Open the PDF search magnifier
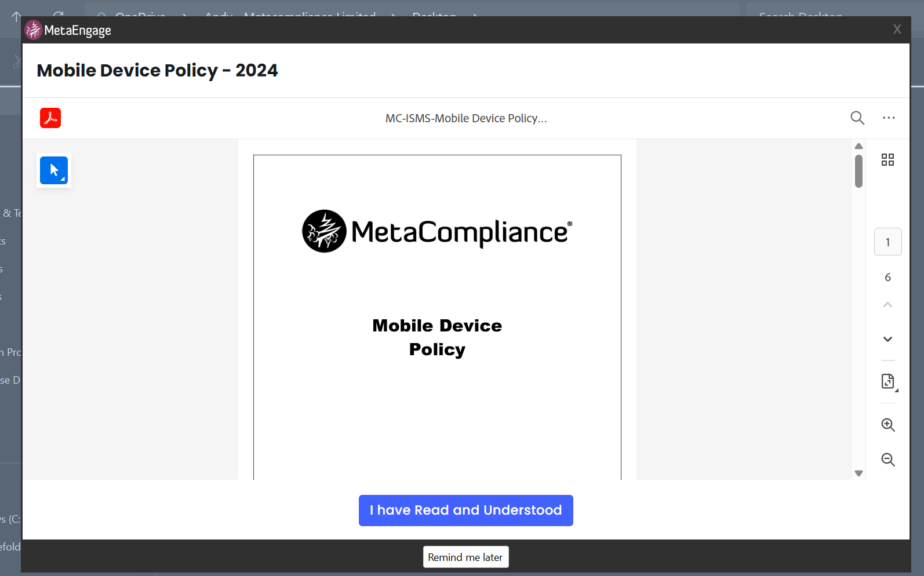924x576 pixels. [857, 118]
